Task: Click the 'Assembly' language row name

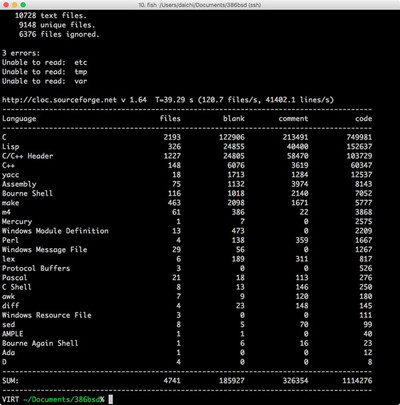Action: tap(19, 184)
